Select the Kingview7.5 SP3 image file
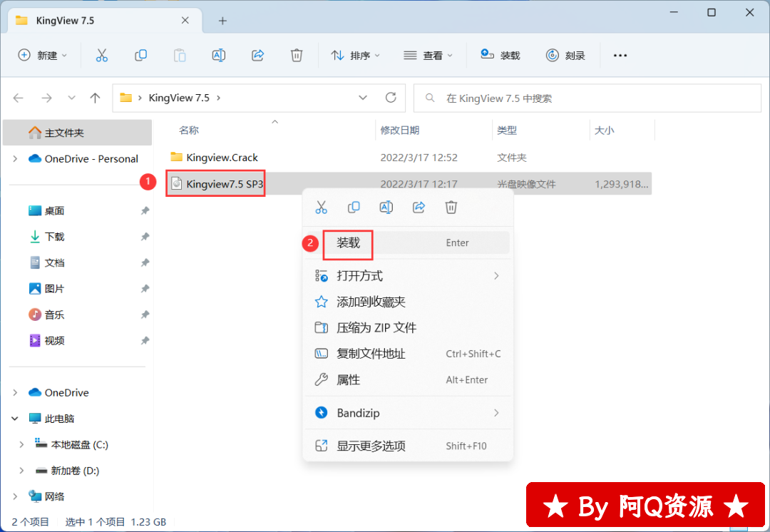Viewport: 770px width, 532px height. (x=225, y=184)
